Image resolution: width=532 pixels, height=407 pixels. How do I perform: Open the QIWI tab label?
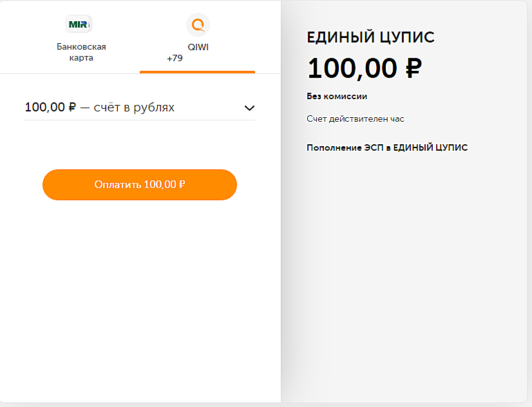coord(198,47)
